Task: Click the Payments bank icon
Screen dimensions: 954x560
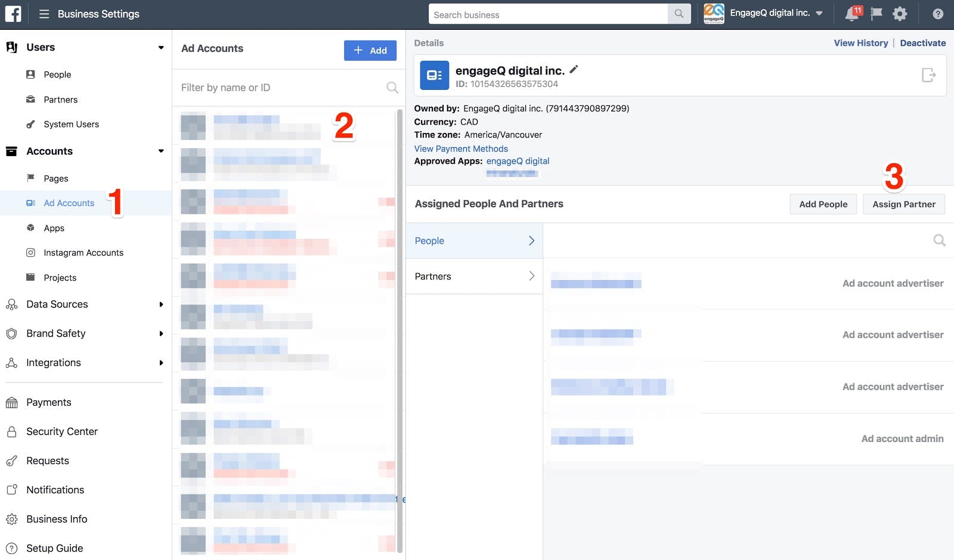Action: pos(11,403)
